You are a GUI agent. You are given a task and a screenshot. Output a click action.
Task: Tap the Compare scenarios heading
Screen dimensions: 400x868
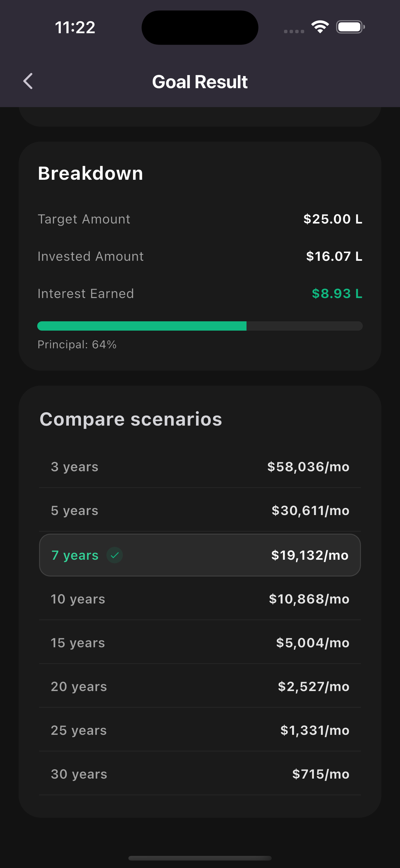click(131, 419)
